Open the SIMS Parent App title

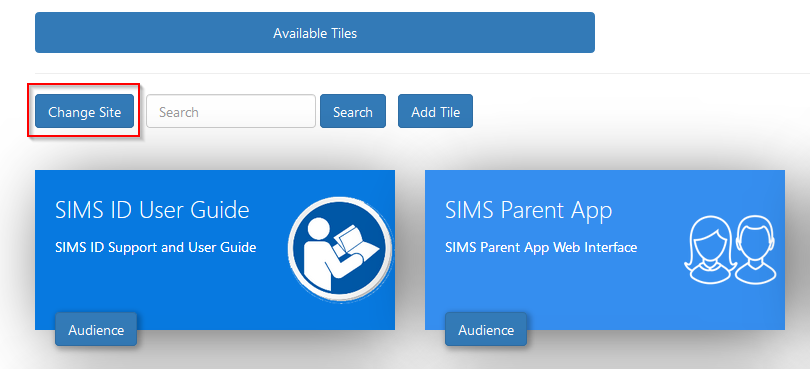tap(528, 211)
